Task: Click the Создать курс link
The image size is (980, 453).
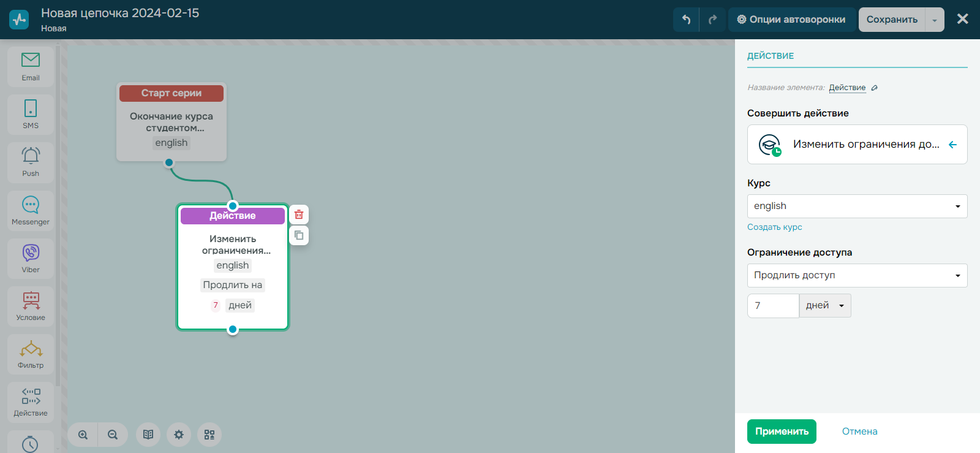Action: pyautogui.click(x=774, y=227)
